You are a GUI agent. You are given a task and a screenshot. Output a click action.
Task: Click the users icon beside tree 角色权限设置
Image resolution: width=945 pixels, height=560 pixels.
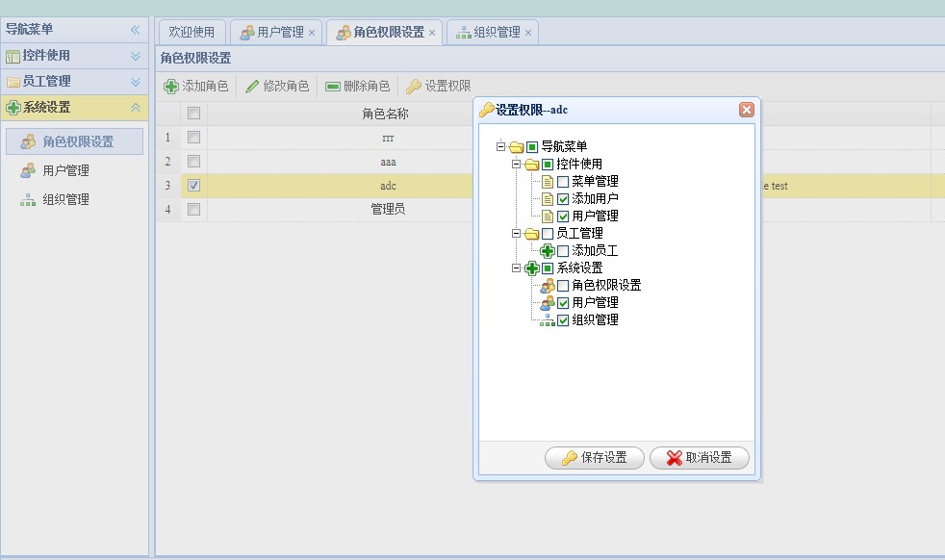coord(548,286)
